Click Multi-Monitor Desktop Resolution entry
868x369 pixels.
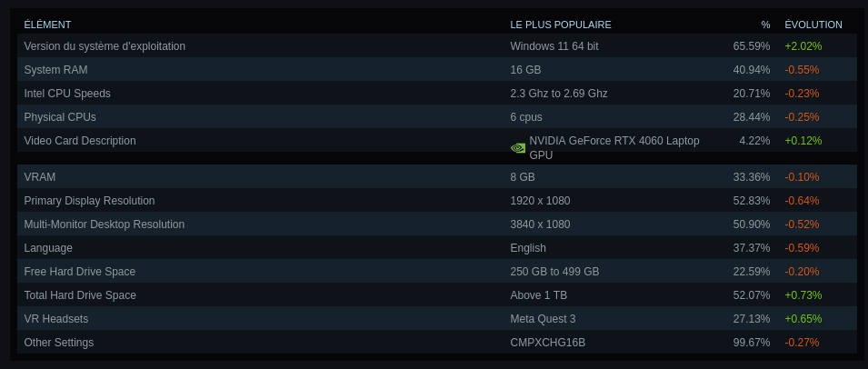[104, 224]
